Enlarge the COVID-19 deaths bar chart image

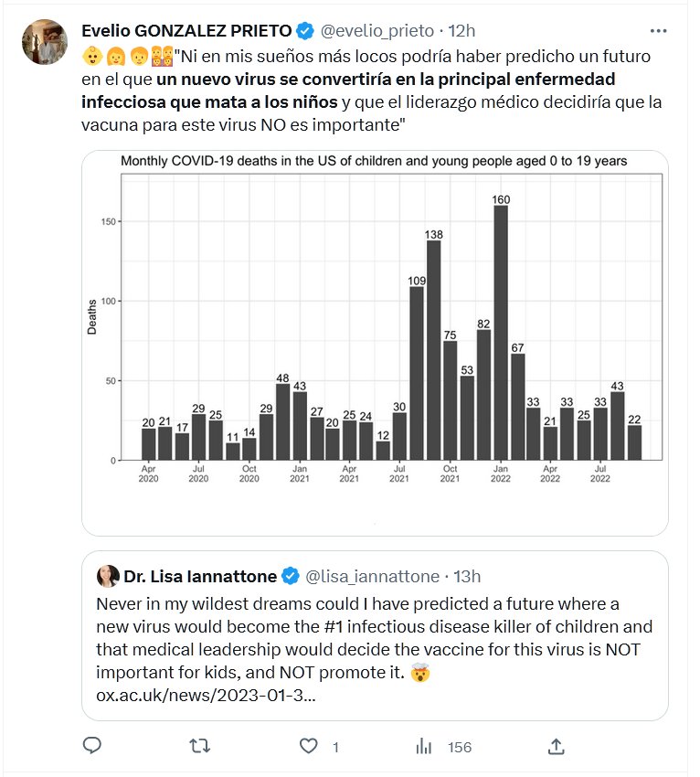click(375, 343)
